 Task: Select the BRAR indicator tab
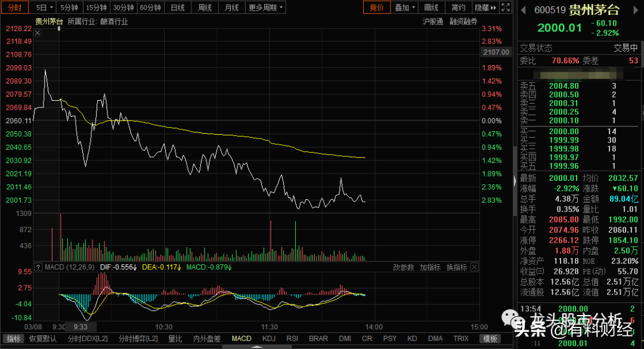(x=318, y=339)
